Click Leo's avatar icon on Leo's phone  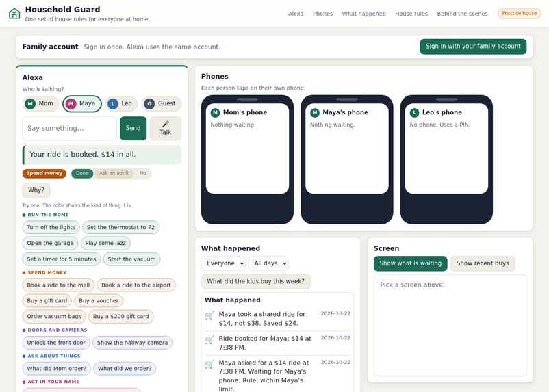(414, 112)
